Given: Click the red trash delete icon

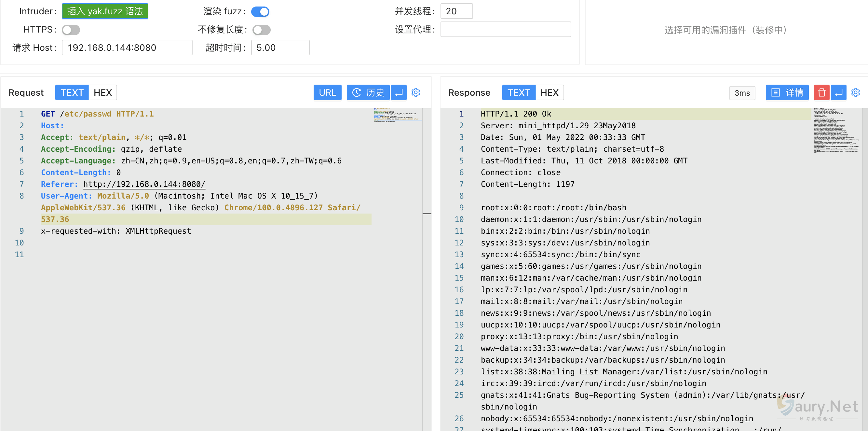Looking at the screenshot, I should point(821,92).
